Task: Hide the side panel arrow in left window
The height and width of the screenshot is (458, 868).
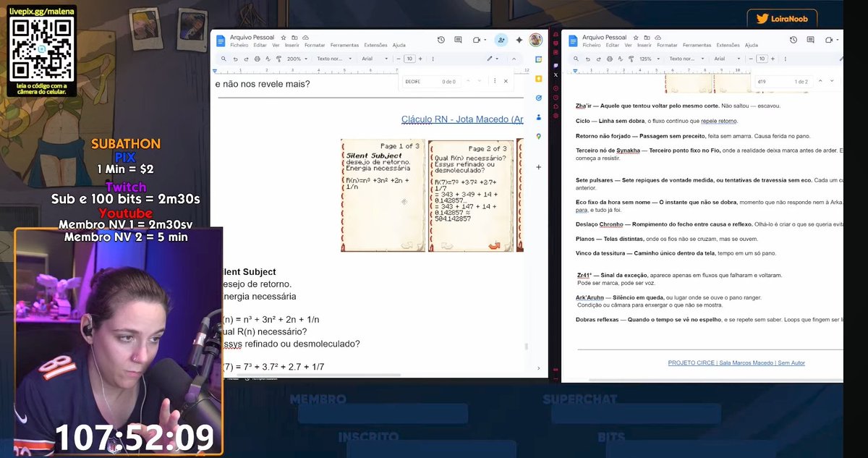Action: click(x=539, y=368)
